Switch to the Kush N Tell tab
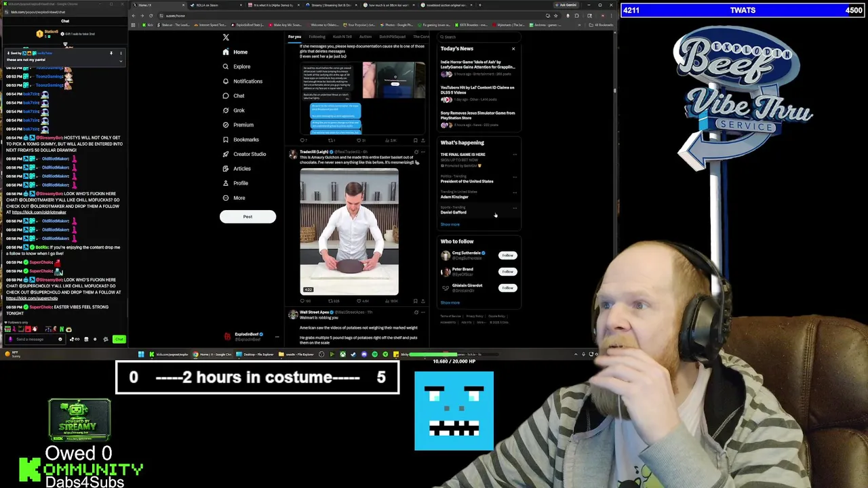Image resolution: width=868 pixels, height=488 pixels. pos(342,37)
